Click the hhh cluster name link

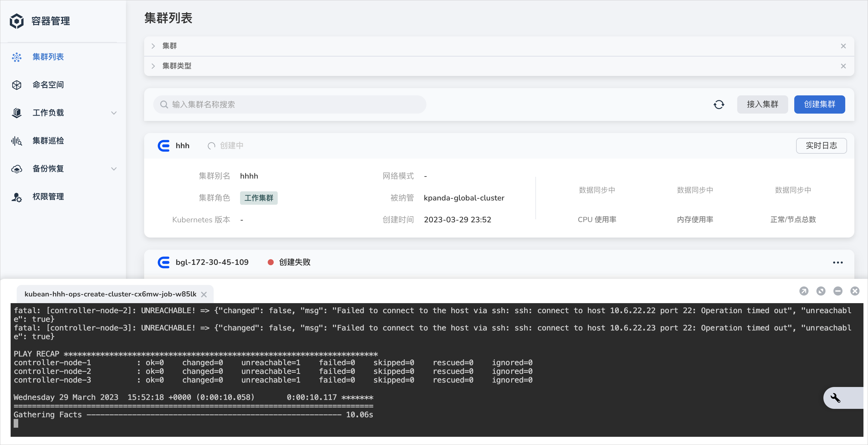point(182,145)
